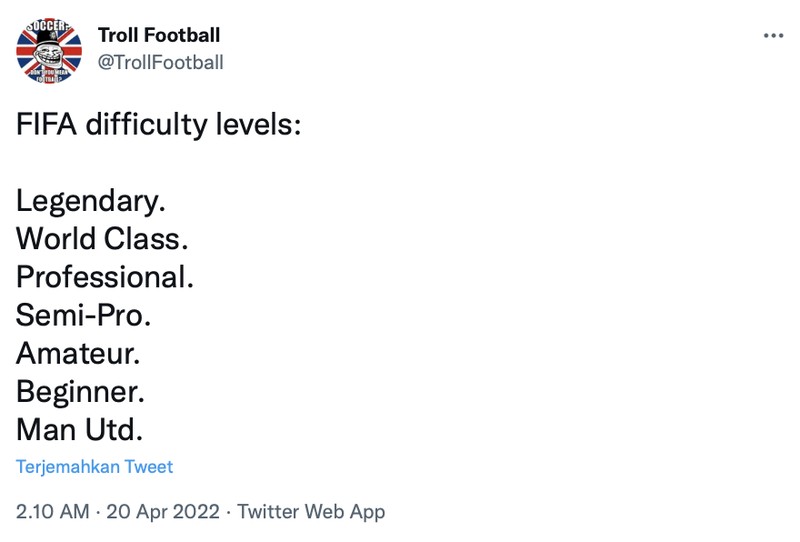The height and width of the screenshot is (542, 800).
Task: Click on the "Semi-Pro." text
Action: coord(84,316)
